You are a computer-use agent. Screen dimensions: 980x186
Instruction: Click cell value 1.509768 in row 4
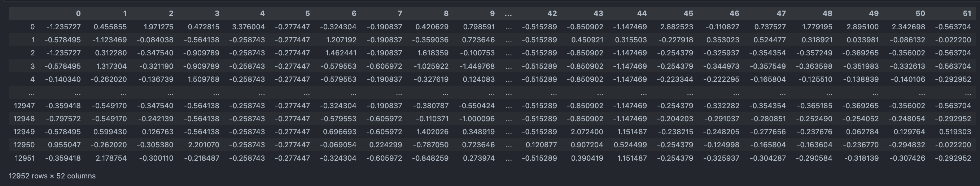(x=201, y=80)
